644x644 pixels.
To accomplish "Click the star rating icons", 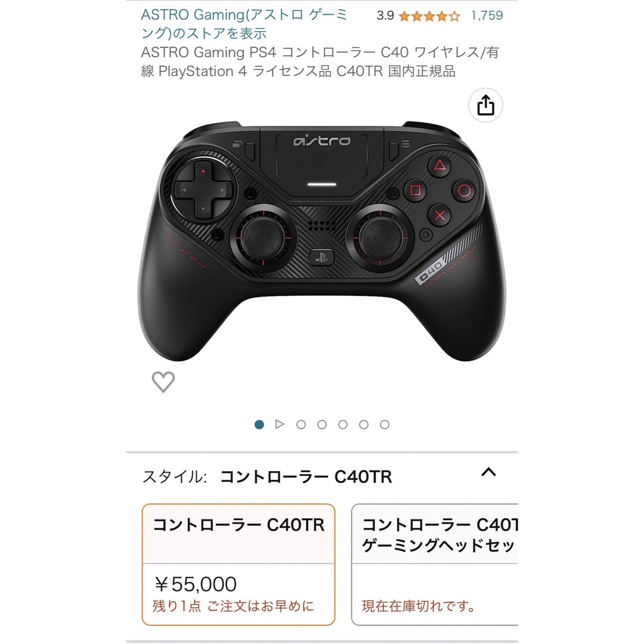I will click(x=429, y=16).
